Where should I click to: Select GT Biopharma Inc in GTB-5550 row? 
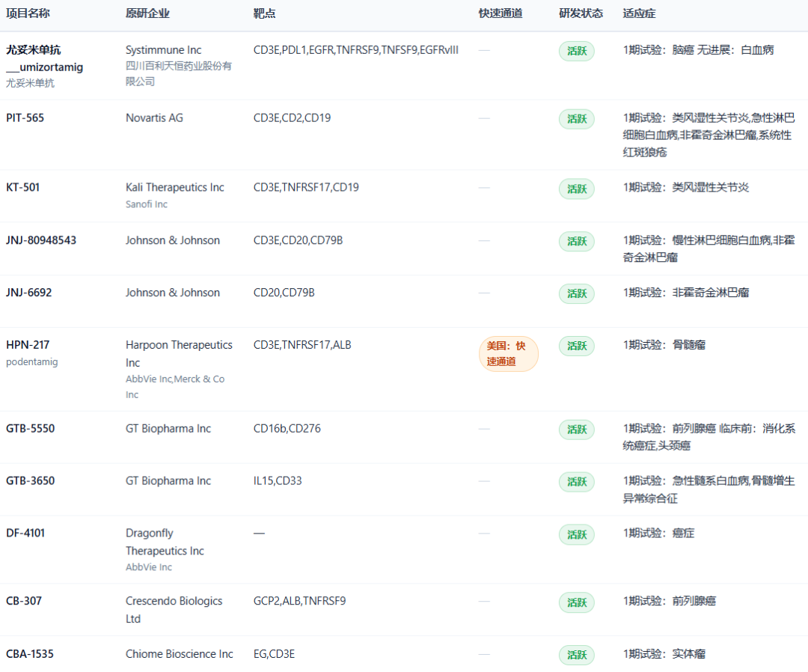pyautogui.click(x=168, y=429)
